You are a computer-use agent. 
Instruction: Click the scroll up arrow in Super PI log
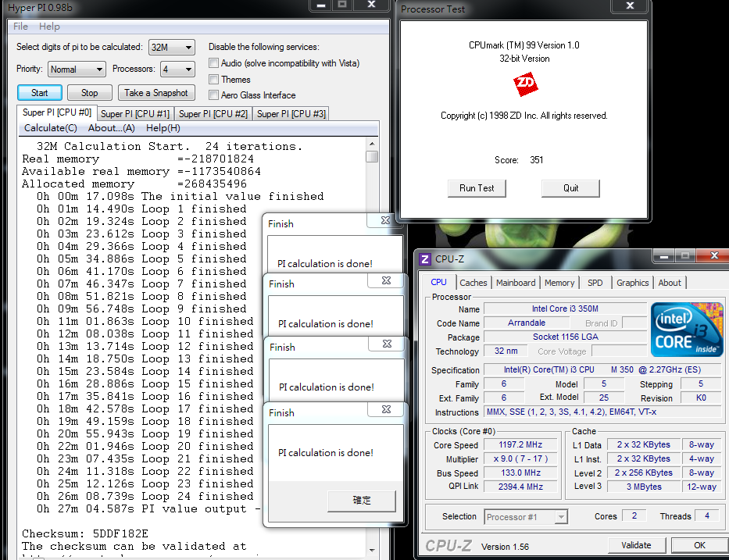(x=372, y=144)
